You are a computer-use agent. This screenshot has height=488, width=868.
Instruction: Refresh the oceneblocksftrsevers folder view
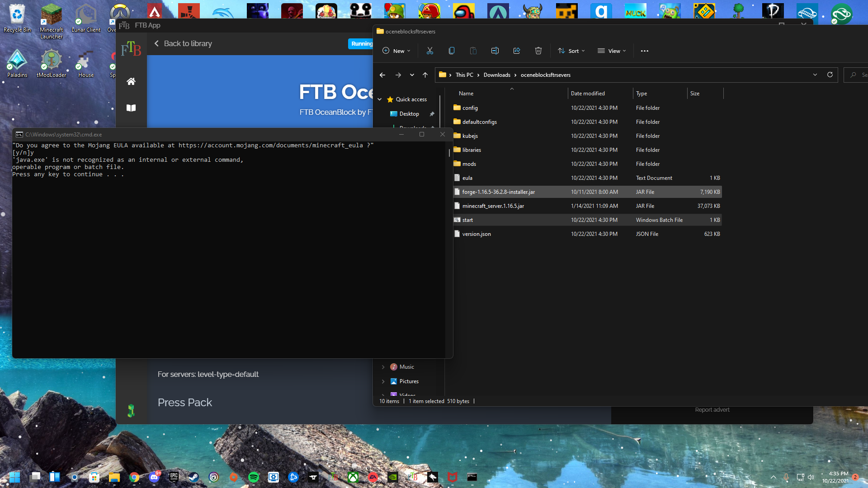(x=830, y=75)
